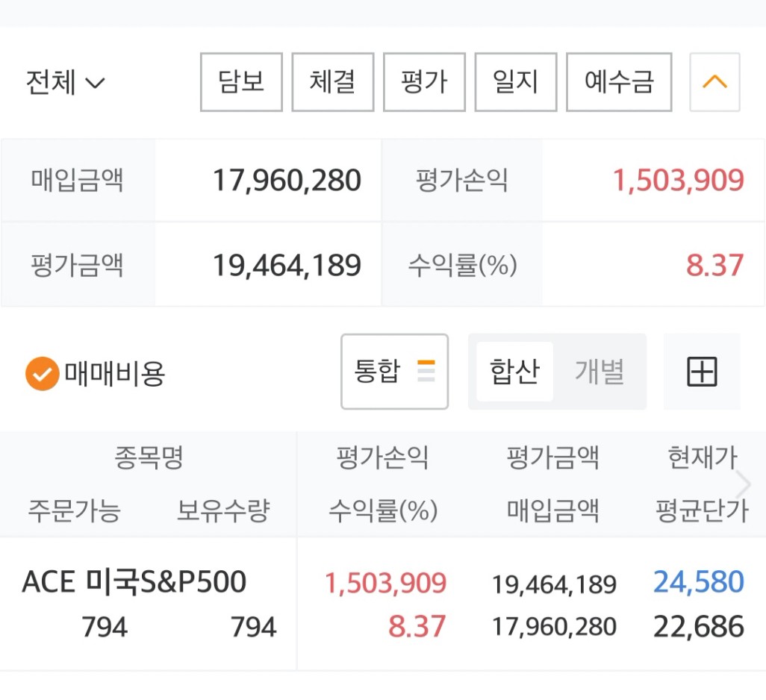Open the 전체 account dropdown
This screenshot has height=700, width=766.
coord(66,82)
